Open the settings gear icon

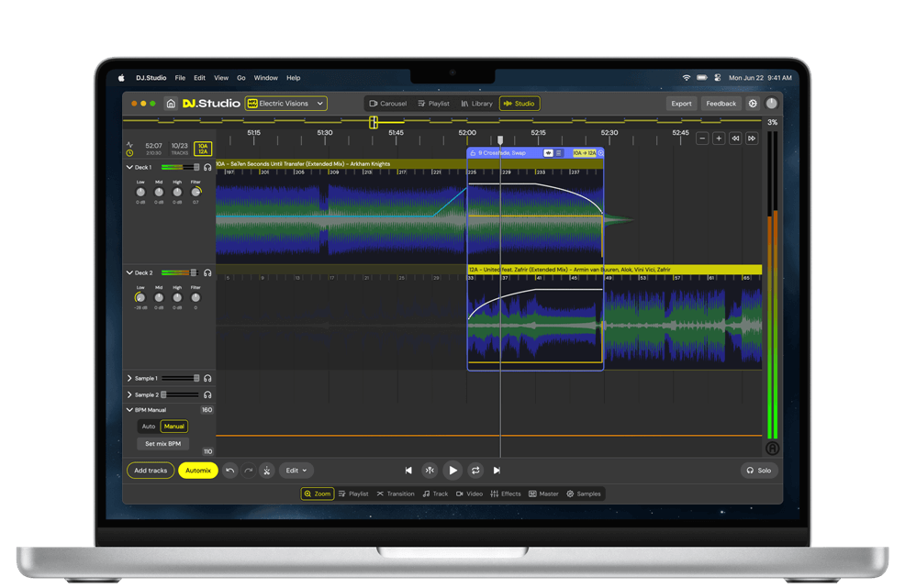[753, 104]
